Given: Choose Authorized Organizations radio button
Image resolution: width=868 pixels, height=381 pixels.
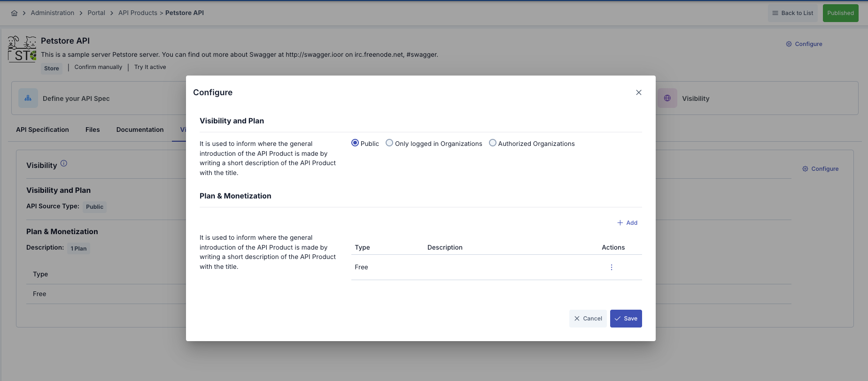Looking at the screenshot, I should pos(492,143).
